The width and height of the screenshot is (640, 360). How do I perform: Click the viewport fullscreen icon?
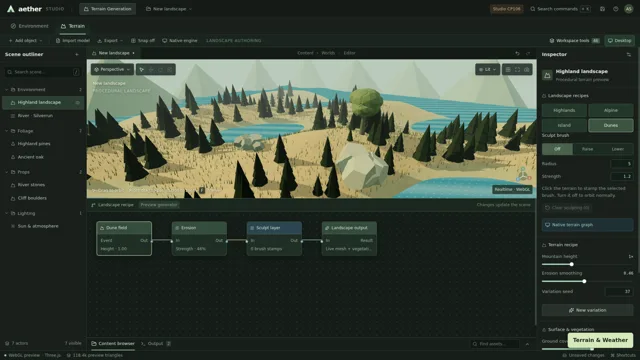pyautogui.click(x=517, y=69)
